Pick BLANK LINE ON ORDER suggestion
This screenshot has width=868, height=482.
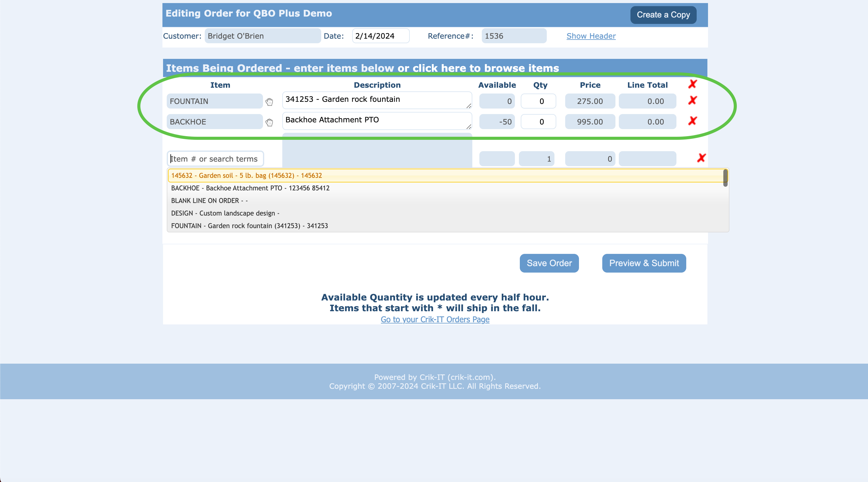coord(210,201)
